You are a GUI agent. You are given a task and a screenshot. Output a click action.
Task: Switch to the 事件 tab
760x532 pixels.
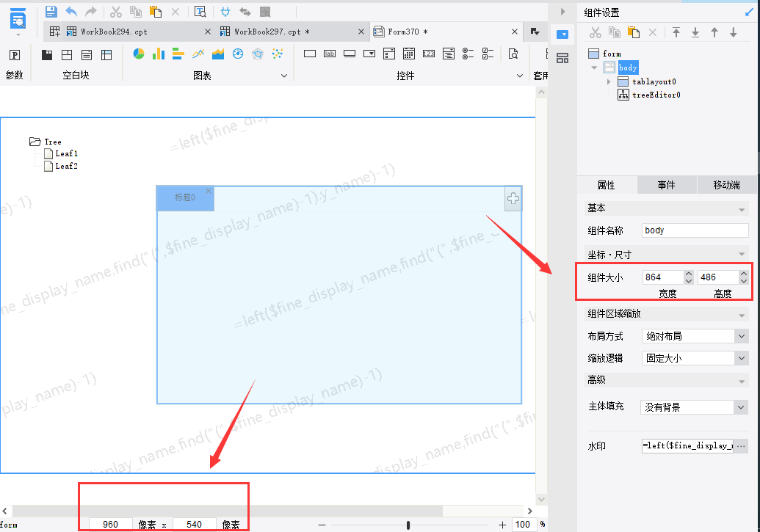point(667,185)
